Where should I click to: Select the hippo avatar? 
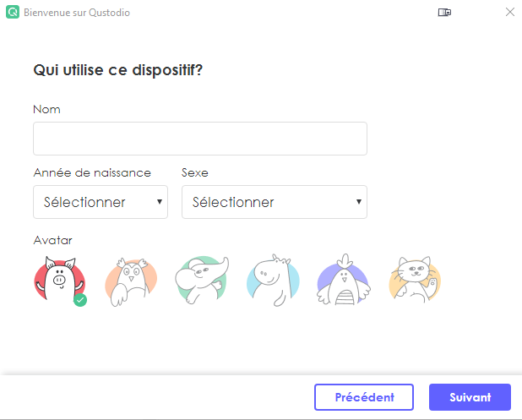pyautogui.click(x=273, y=281)
